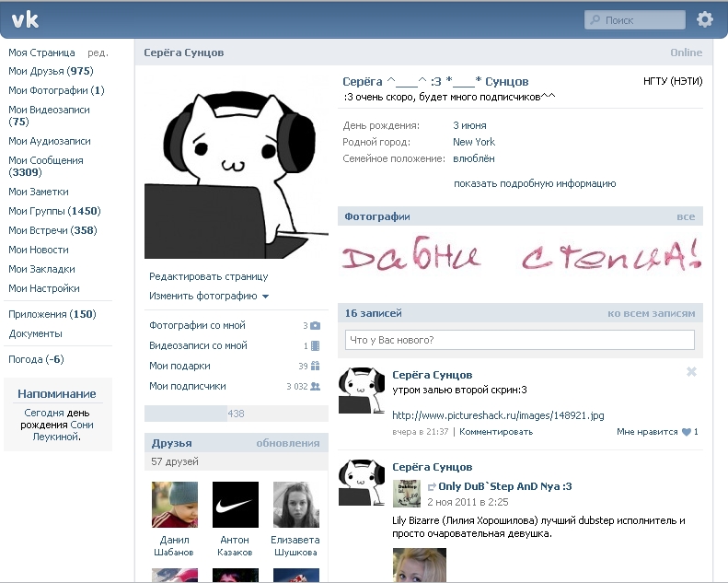Like the post with the heart icon
This screenshot has height=583, width=728.
[687, 432]
